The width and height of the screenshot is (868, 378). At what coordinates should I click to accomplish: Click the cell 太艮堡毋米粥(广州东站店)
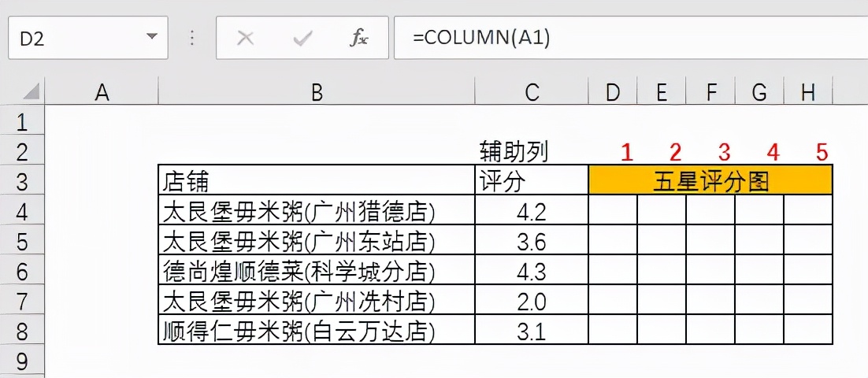[x=317, y=239]
